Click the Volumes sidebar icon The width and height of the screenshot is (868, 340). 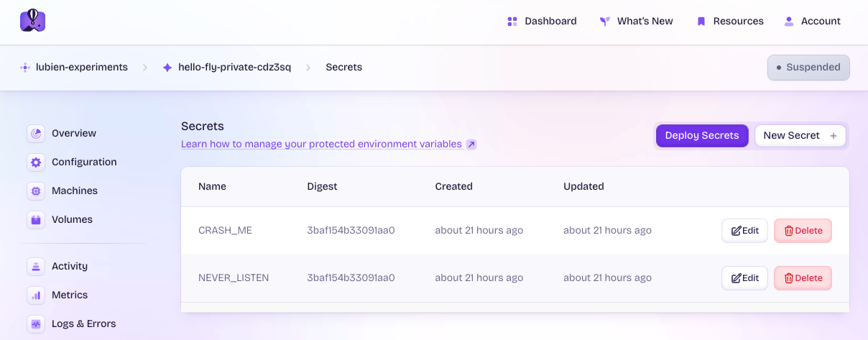coord(36,220)
